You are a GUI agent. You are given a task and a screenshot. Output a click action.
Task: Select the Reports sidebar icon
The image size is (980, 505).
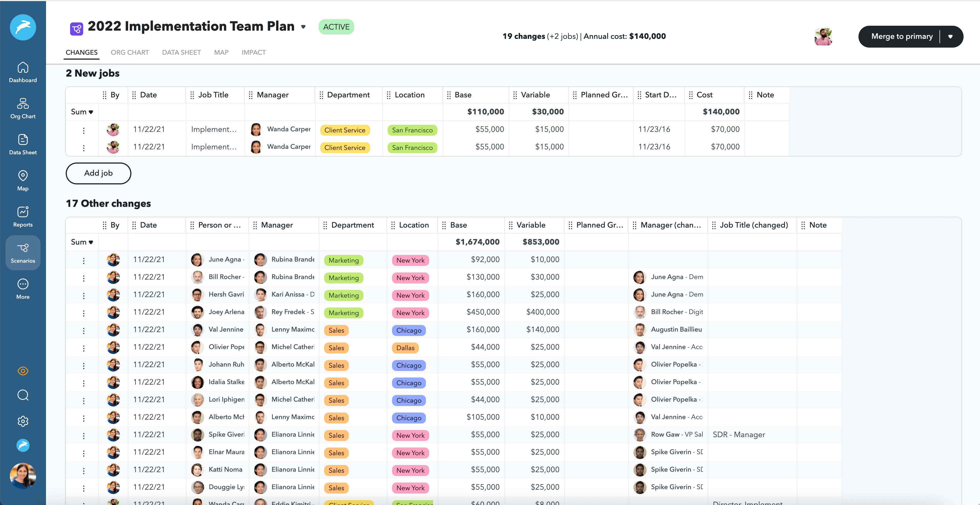(x=23, y=216)
